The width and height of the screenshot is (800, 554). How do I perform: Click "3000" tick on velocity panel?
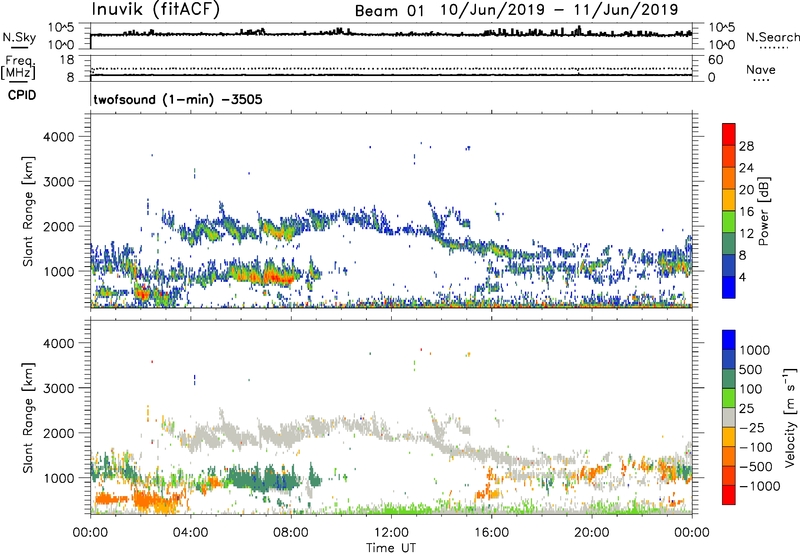point(58,388)
